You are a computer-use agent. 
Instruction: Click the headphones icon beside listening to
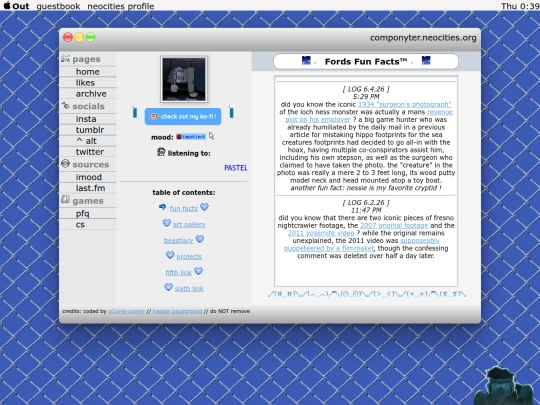tap(161, 152)
